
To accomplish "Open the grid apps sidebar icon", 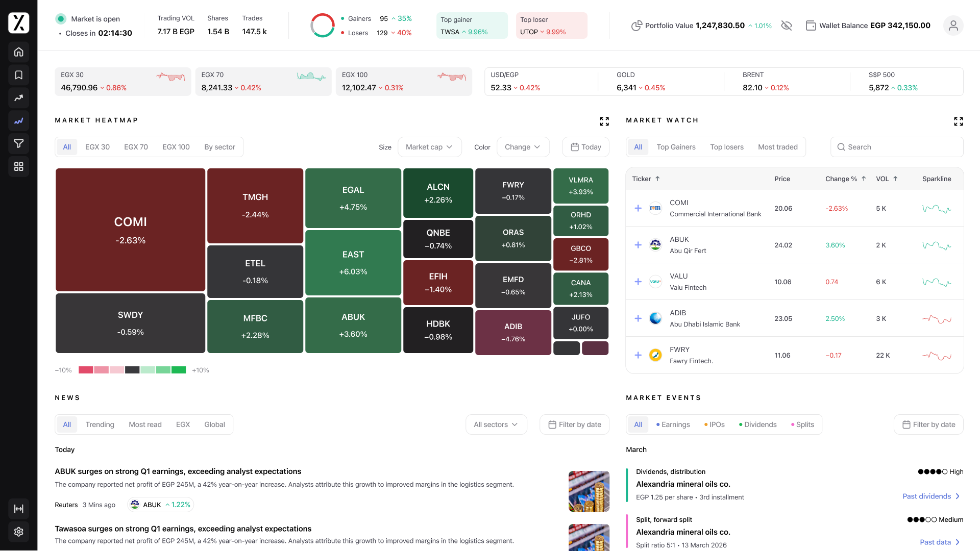I will [x=19, y=167].
